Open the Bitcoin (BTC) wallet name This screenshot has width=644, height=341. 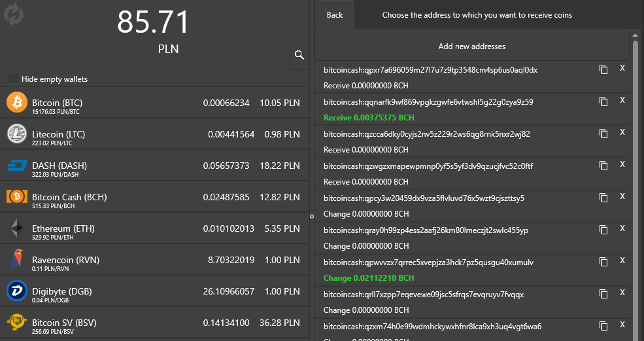click(x=57, y=103)
